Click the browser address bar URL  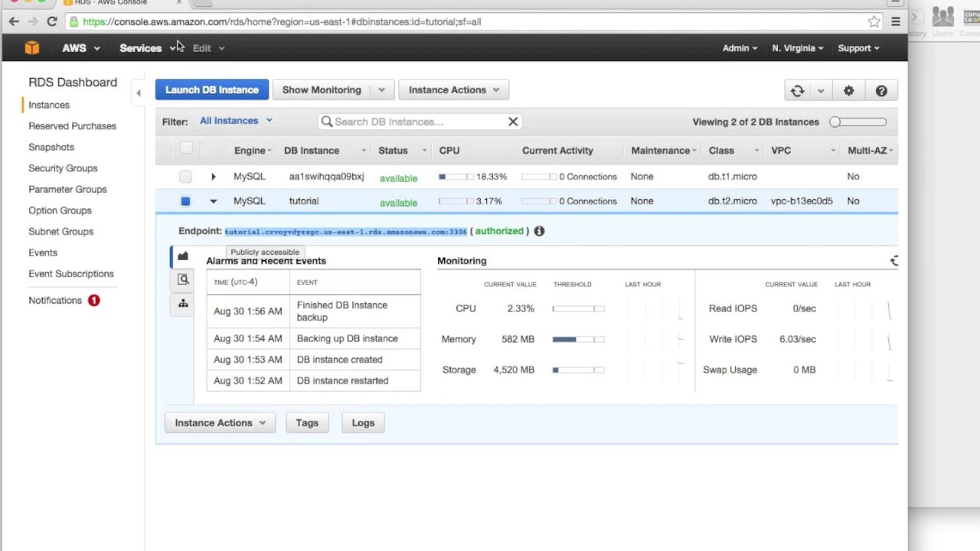click(x=282, y=21)
